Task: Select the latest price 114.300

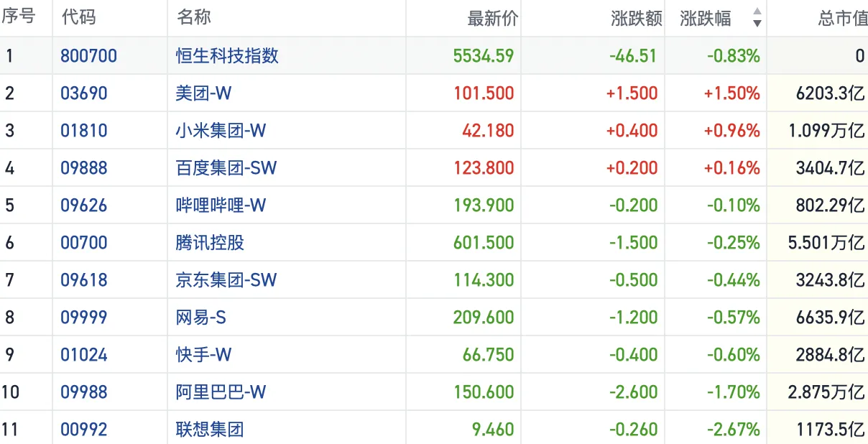Action: [x=484, y=279]
